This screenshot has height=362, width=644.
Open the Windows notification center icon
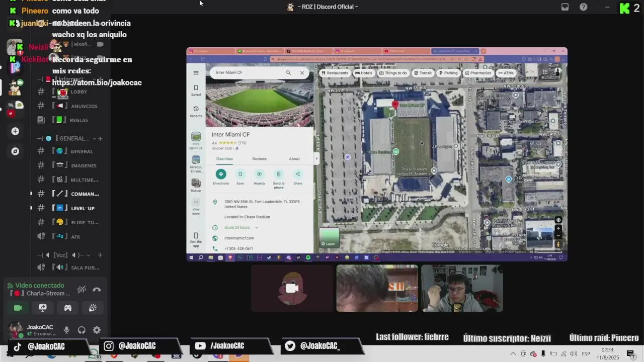click(630, 354)
